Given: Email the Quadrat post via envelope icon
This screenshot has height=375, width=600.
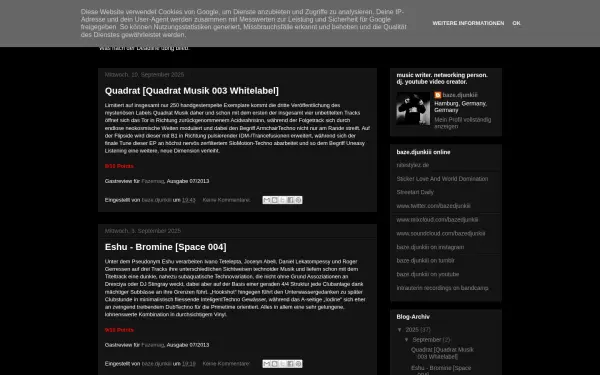Looking at the screenshot, I should (267, 200).
